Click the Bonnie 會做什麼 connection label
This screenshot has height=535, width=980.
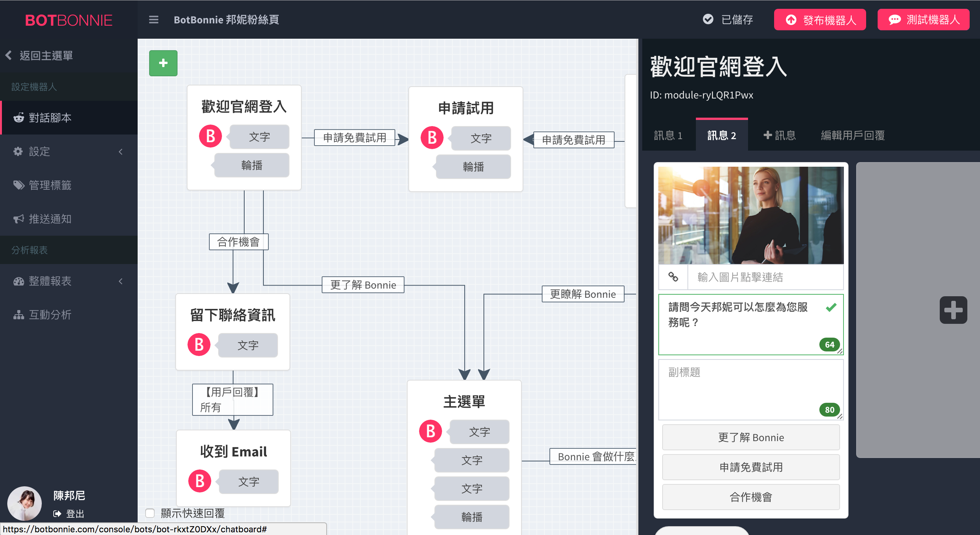pos(594,456)
